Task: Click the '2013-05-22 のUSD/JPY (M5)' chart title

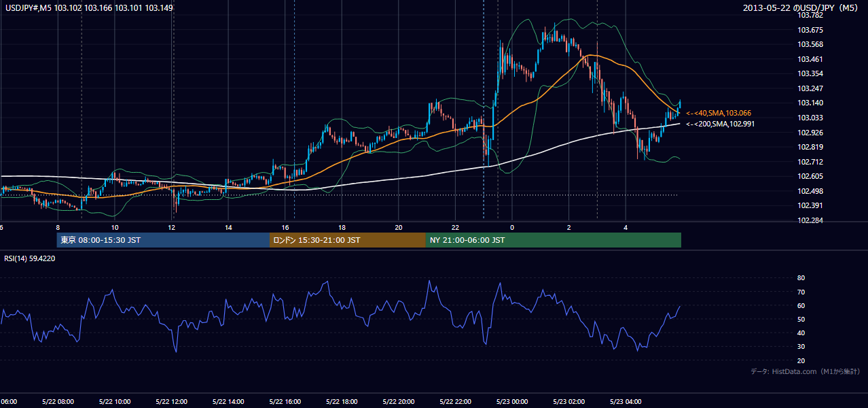Action: [801, 7]
